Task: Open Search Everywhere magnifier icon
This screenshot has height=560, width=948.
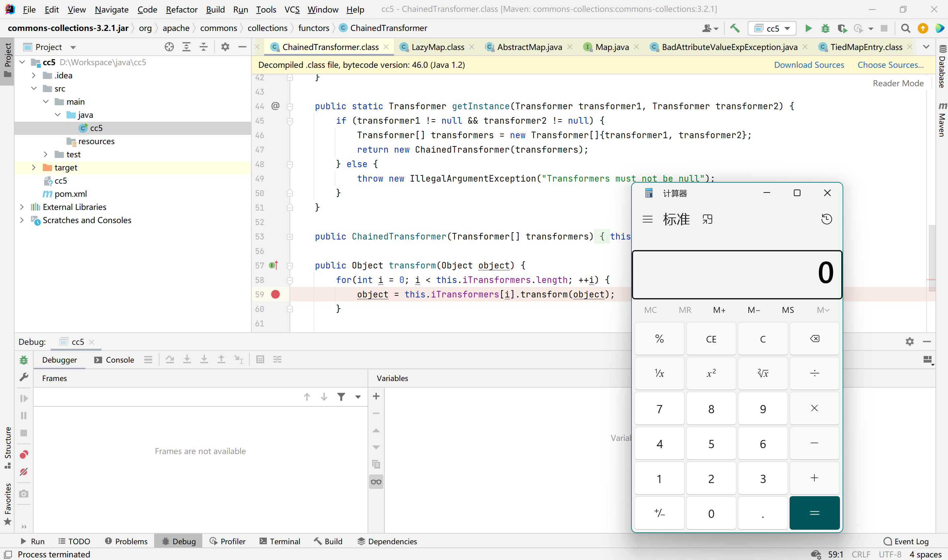Action: (905, 28)
